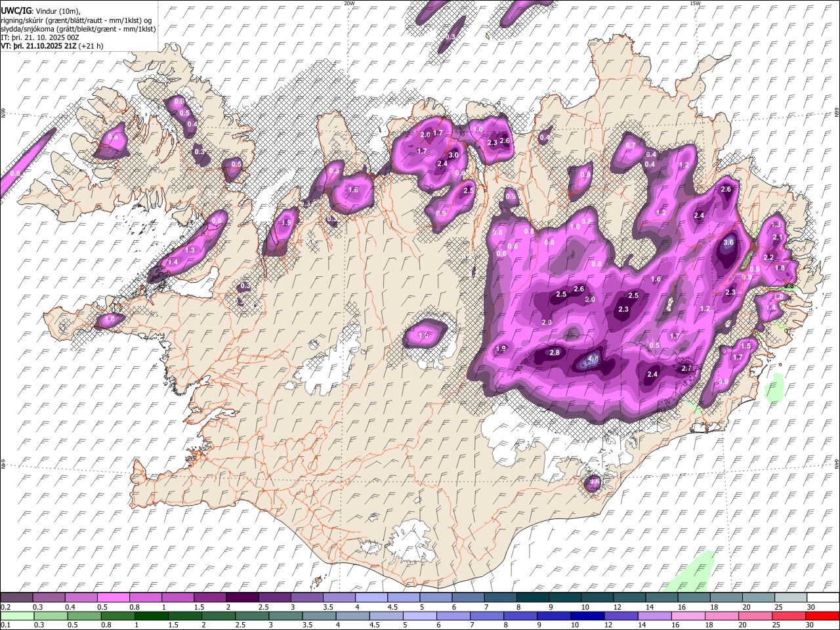The height and width of the screenshot is (630, 840).
Task: Click the UWC/IG title text
Action: pyautogui.click(x=15, y=10)
